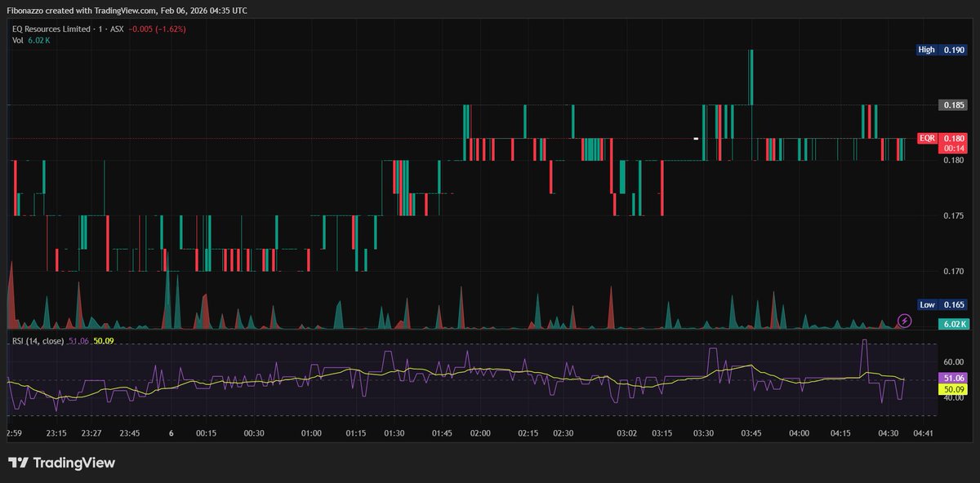Click the 23:45 time axis label

point(129,433)
